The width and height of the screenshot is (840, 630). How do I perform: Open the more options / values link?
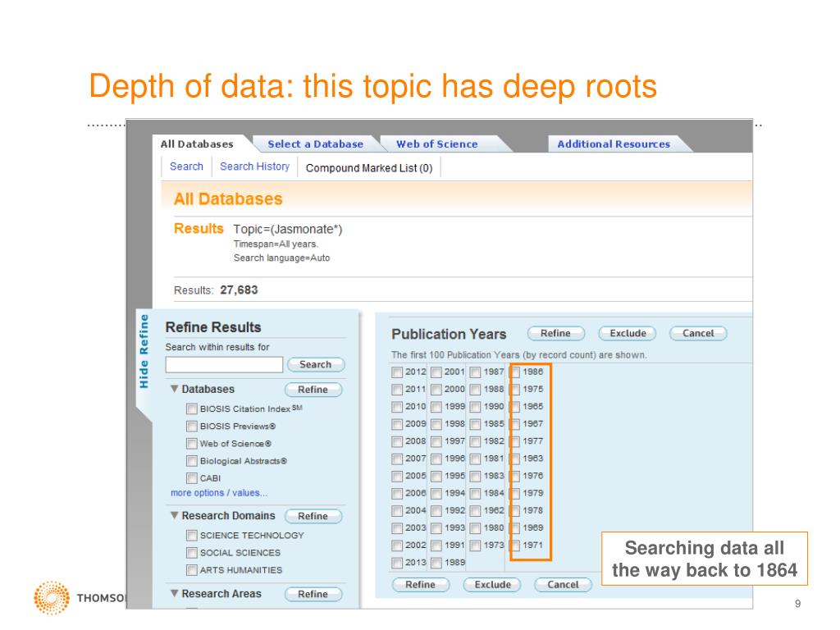pos(218,493)
